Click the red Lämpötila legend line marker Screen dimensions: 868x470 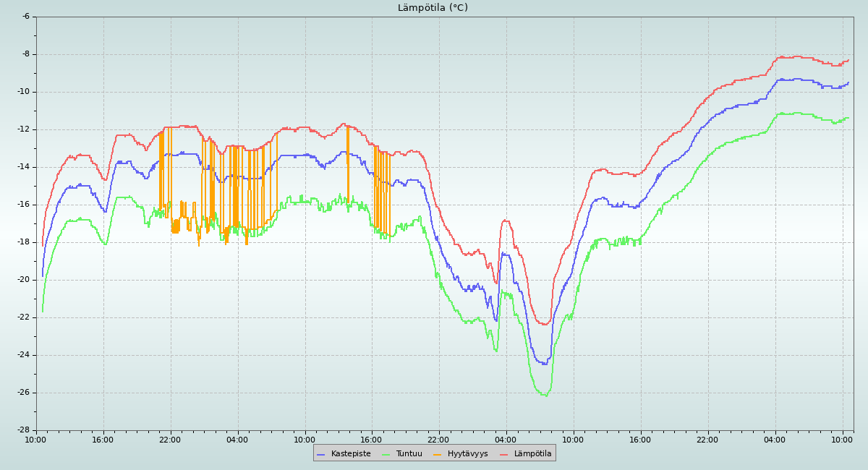tap(504, 454)
